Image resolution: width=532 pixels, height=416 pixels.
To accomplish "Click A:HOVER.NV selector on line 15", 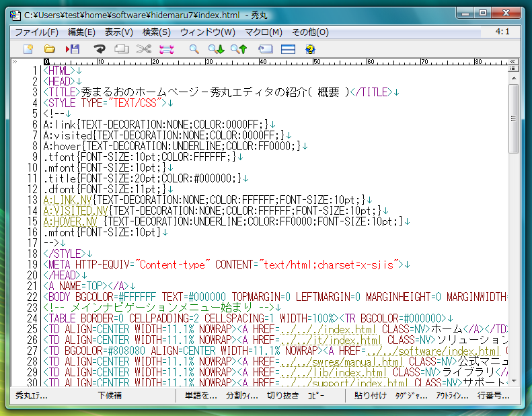I will pos(70,221).
